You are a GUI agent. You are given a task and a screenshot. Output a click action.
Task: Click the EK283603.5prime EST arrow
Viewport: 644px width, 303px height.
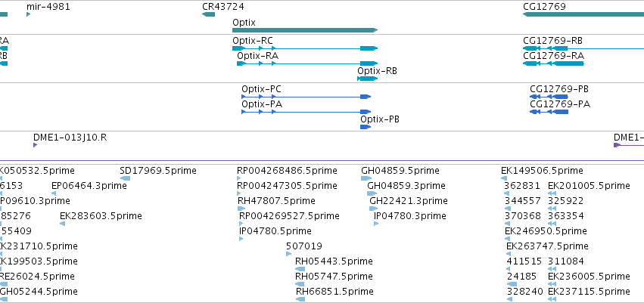62,224
